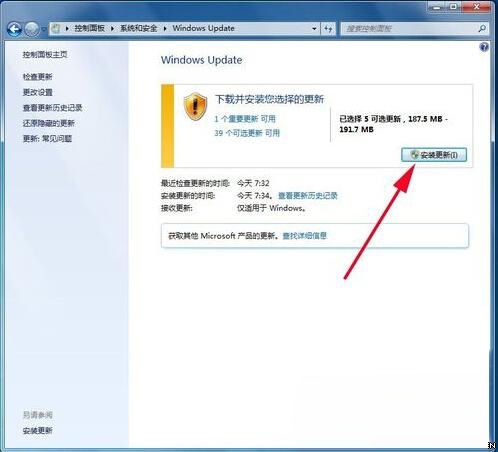Open the 1 个重要更新 可用 link
This screenshot has height=452, width=498.
[245, 119]
